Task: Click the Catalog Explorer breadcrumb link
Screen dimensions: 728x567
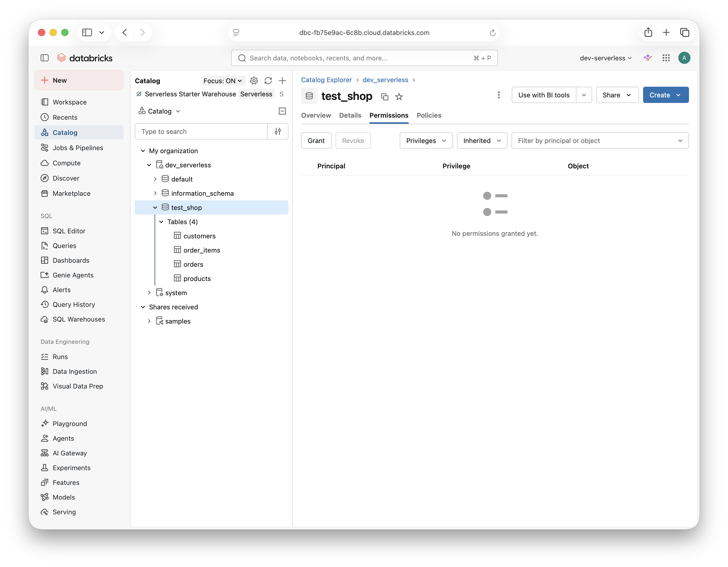Action: coord(326,80)
